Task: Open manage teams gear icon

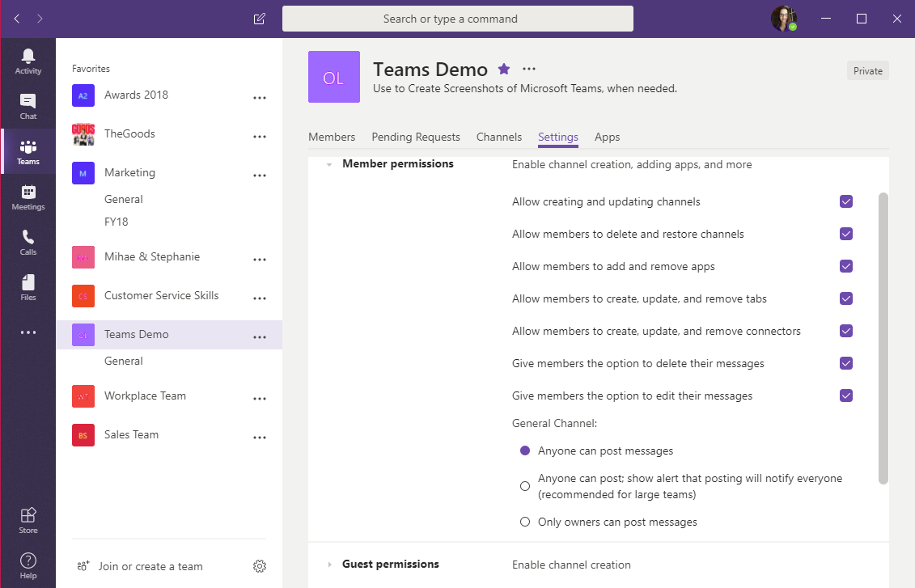Action: [260, 566]
